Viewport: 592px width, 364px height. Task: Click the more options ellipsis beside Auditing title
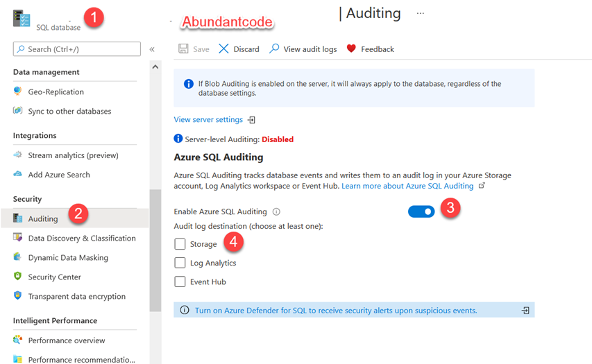click(x=420, y=13)
